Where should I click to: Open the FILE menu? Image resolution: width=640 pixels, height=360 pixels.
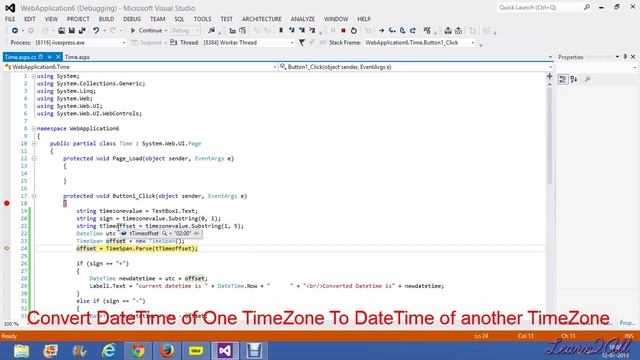[x=10, y=19]
